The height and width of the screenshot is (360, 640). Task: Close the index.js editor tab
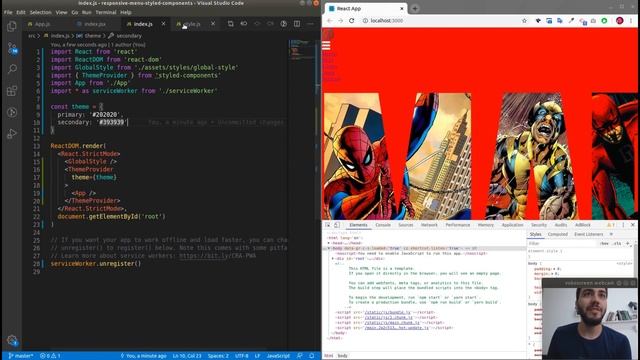(163, 24)
